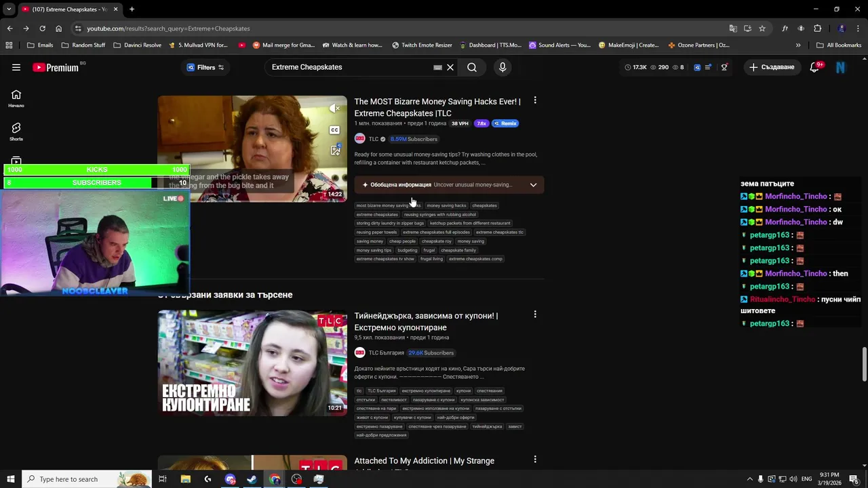Open Random Stuff bookmark folder
Image resolution: width=868 pixels, height=488 pixels.
(83, 45)
